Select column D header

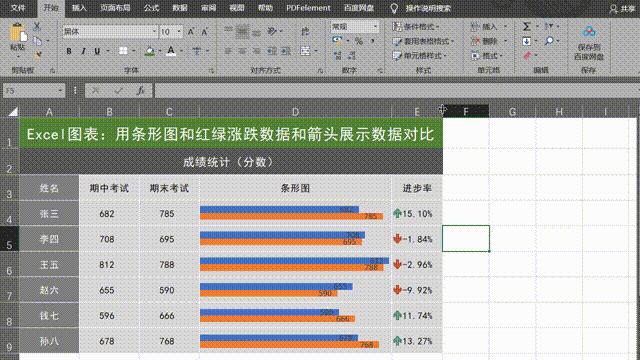tap(295, 111)
